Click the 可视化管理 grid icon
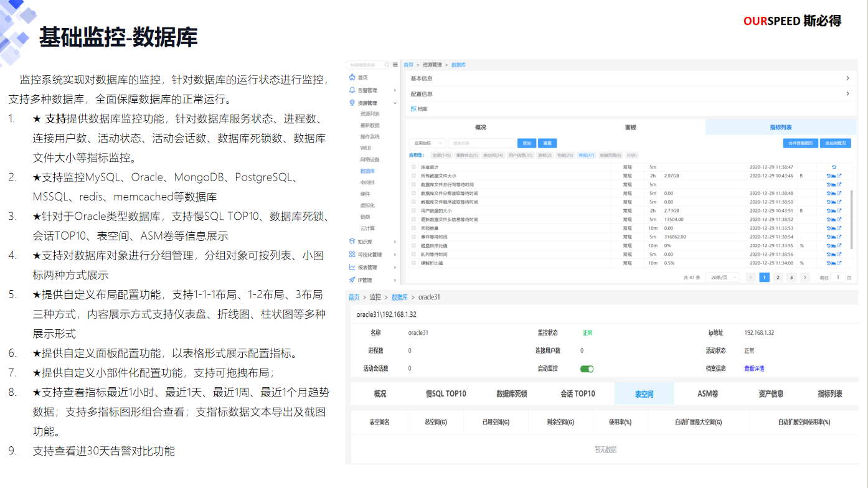The image size is (868, 488). click(x=352, y=255)
